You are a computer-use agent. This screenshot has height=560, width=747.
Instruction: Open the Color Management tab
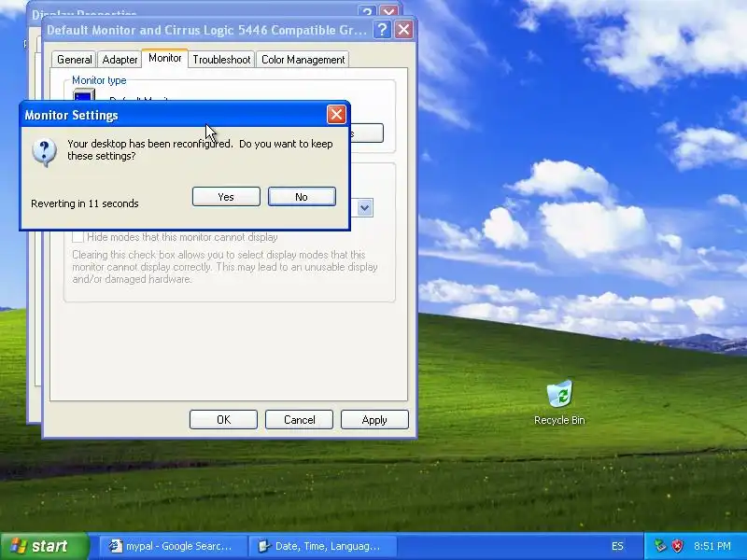(303, 60)
